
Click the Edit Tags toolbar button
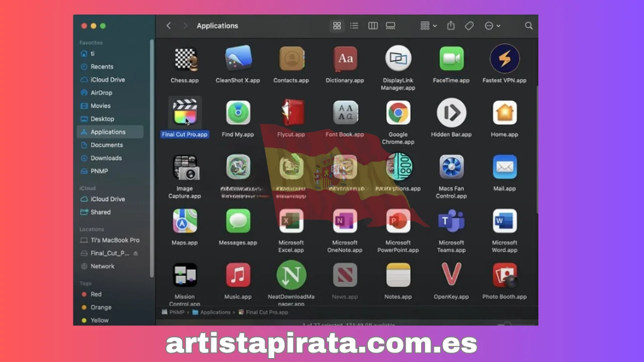(469, 26)
